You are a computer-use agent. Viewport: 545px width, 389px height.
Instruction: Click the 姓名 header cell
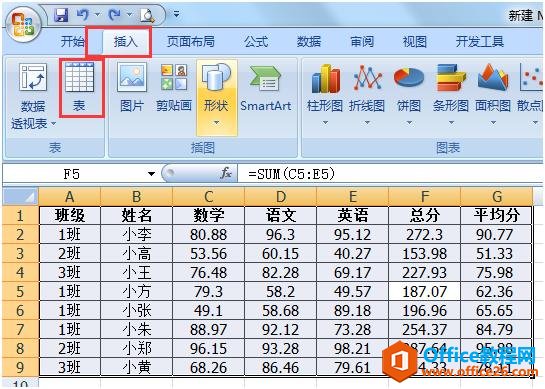coord(137,216)
